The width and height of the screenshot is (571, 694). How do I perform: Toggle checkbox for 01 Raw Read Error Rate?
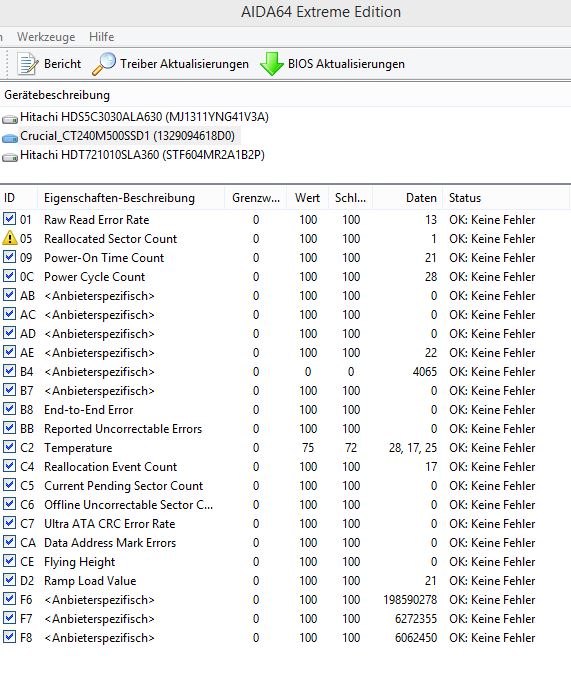click(x=9, y=219)
